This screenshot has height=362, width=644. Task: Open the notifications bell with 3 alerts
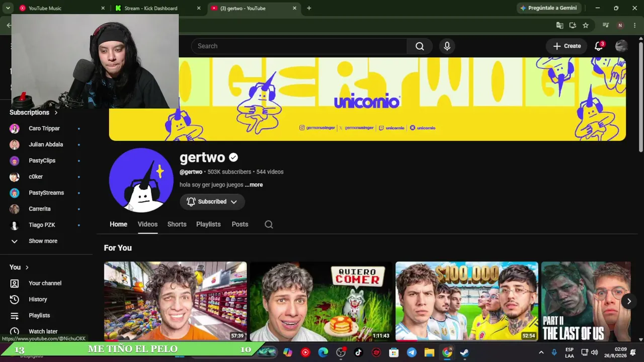[x=599, y=46]
